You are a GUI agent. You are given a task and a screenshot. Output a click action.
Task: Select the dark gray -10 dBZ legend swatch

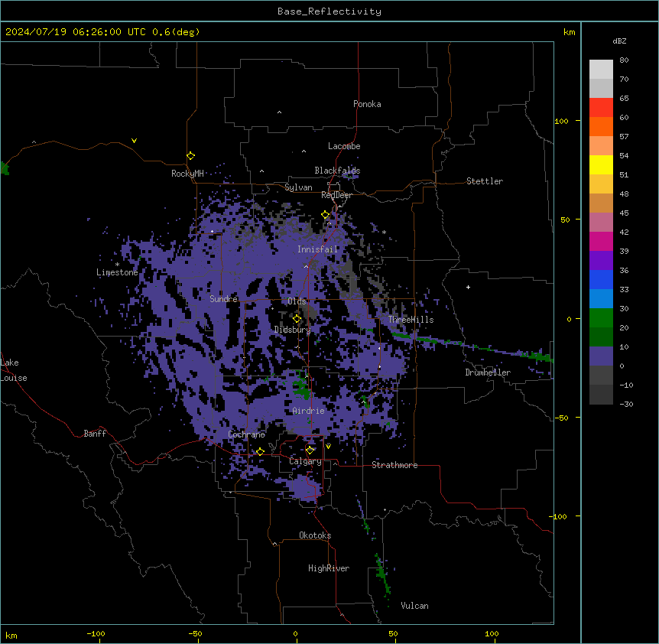click(601, 395)
